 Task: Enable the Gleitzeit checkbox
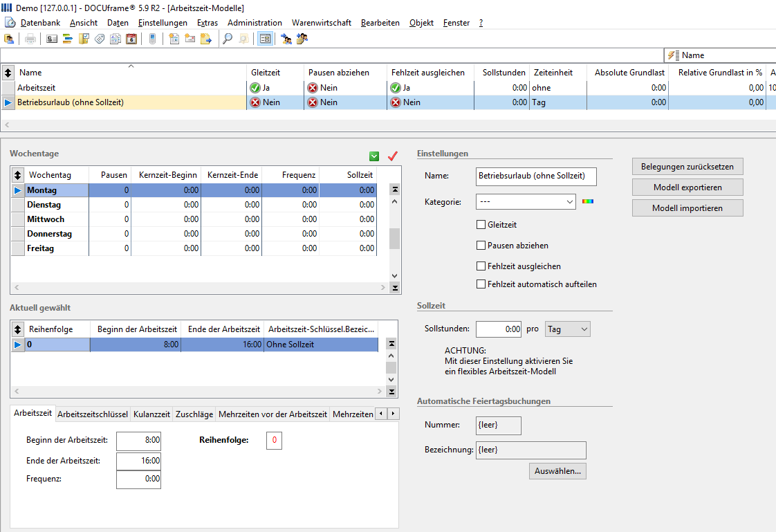pos(481,225)
